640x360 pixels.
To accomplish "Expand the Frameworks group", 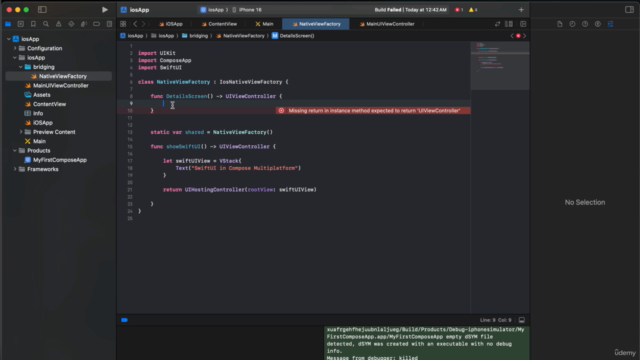I will (x=15, y=169).
